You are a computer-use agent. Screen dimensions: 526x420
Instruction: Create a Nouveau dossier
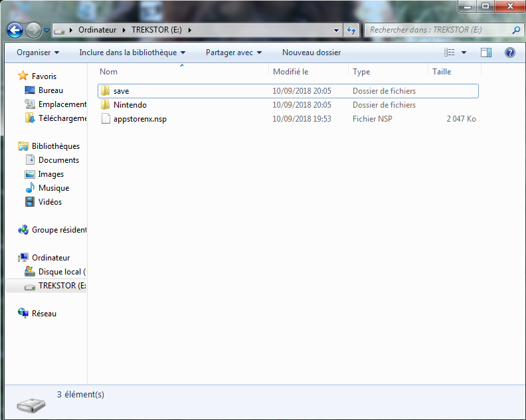pos(311,52)
